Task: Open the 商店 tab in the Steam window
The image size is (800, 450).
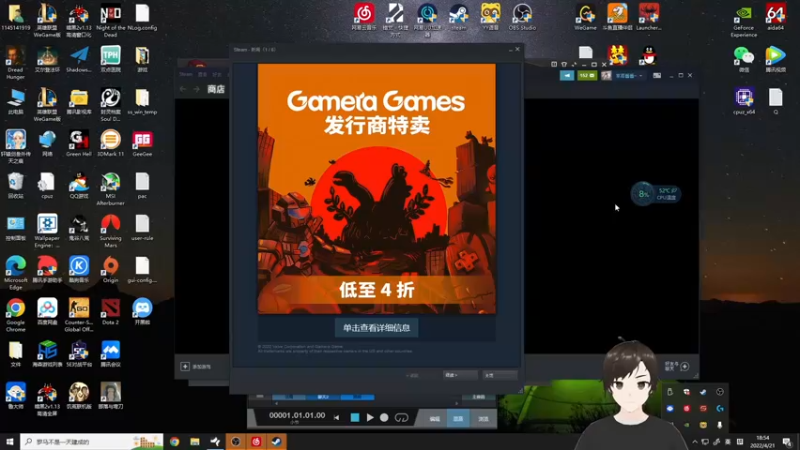Action: [216, 89]
